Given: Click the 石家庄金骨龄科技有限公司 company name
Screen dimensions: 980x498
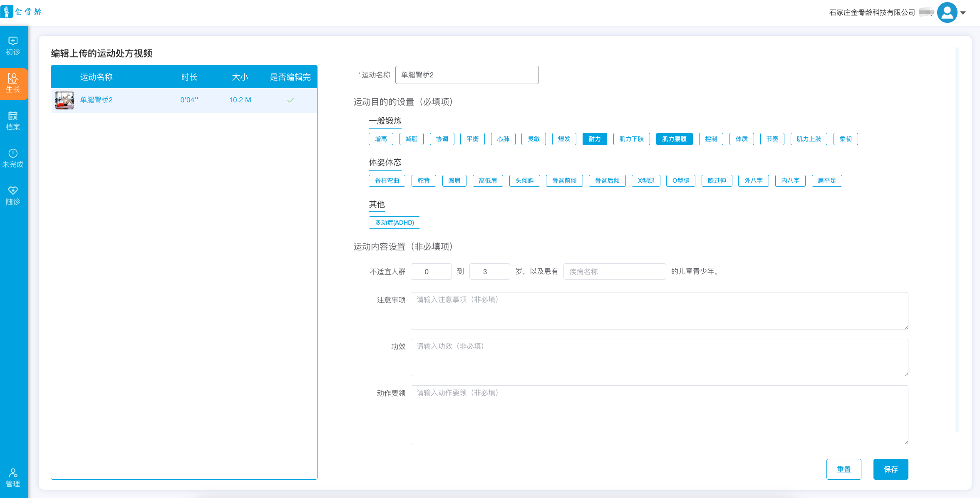Looking at the screenshot, I should click(x=872, y=12).
